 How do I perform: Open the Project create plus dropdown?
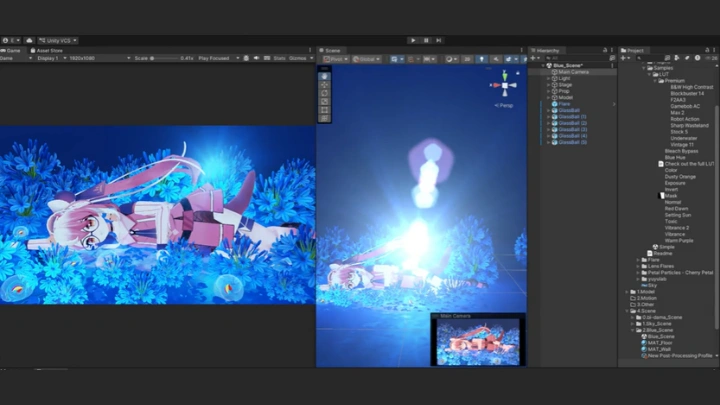point(625,58)
